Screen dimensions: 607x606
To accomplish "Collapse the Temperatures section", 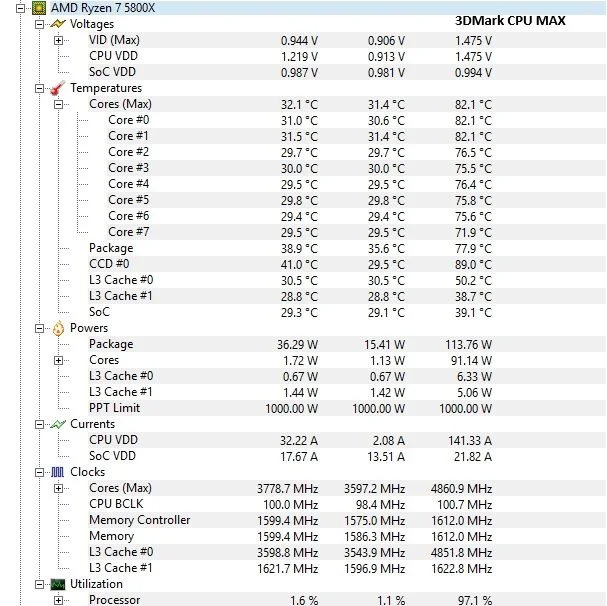I will tap(39, 88).
